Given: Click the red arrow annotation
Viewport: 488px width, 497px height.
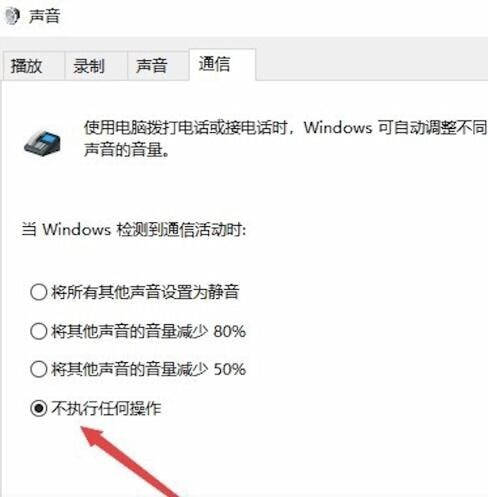Looking at the screenshot, I should (x=129, y=461).
